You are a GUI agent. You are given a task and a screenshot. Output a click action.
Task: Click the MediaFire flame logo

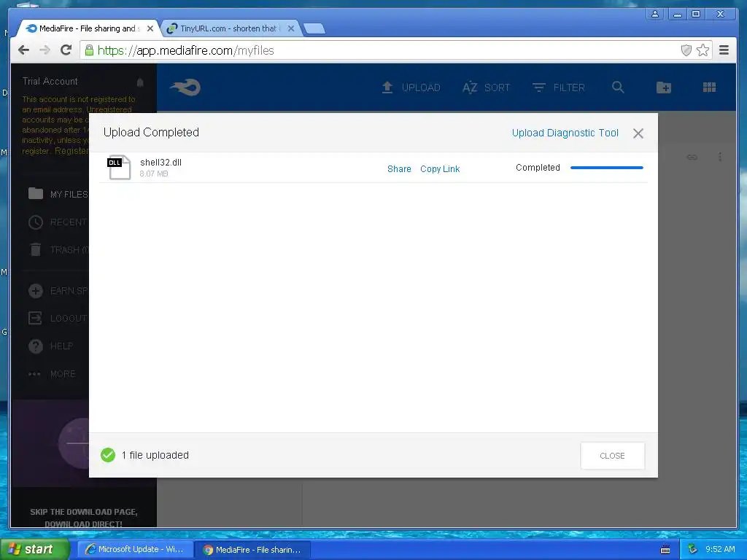click(x=185, y=87)
